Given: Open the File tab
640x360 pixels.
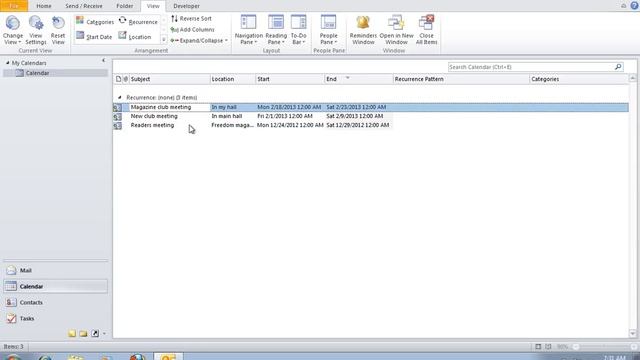Looking at the screenshot, I should [x=14, y=6].
